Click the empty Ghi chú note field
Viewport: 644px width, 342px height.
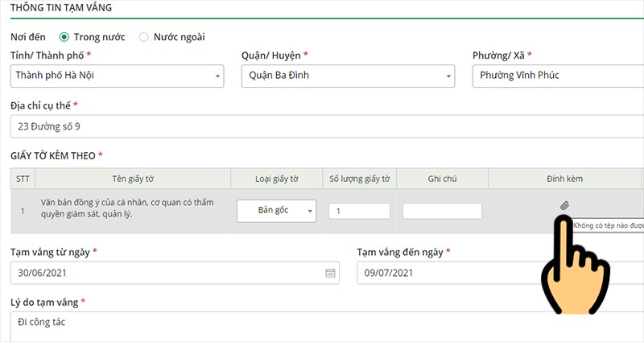[442, 211]
